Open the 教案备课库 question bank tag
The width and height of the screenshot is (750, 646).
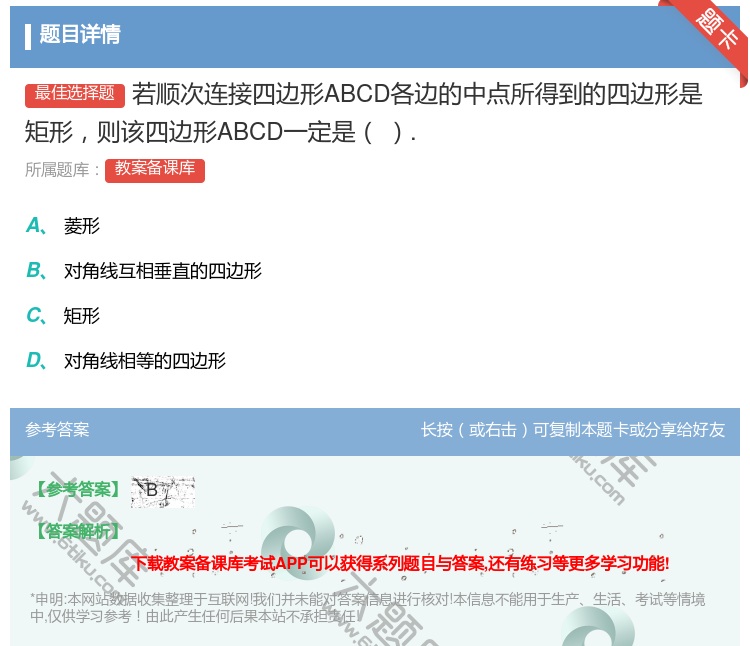[x=155, y=170]
